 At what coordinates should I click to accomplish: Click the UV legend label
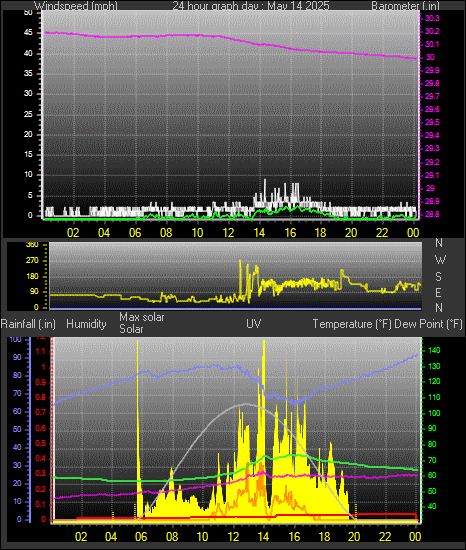coord(254,323)
